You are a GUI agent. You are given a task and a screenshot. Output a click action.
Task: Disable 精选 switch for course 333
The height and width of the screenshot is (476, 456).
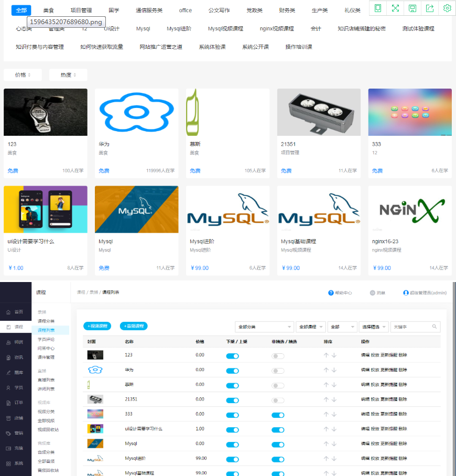pyautogui.click(x=278, y=415)
